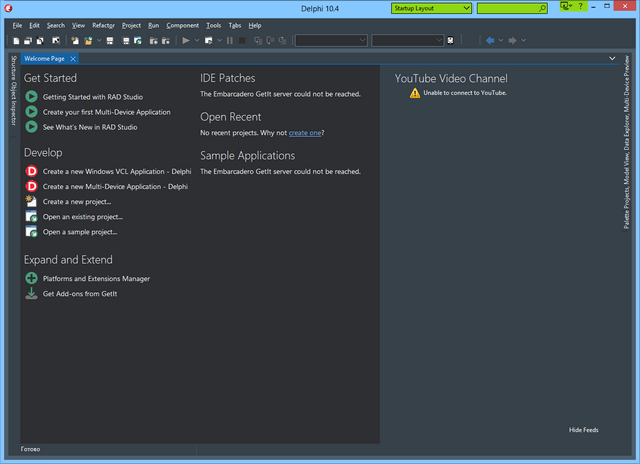Click the blue Back navigation arrow in toolbar
This screenshot has width=640, height=464.
click(490, 40)
